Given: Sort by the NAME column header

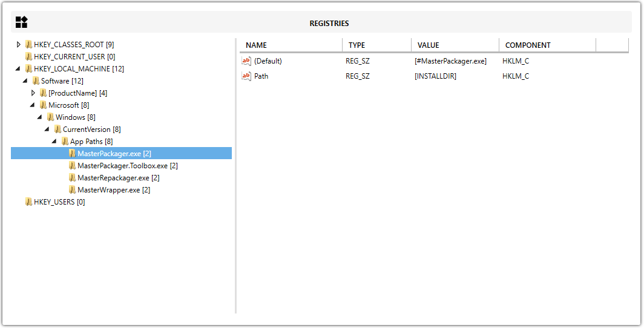Looking at the screenshot, I should pos(291,45).
